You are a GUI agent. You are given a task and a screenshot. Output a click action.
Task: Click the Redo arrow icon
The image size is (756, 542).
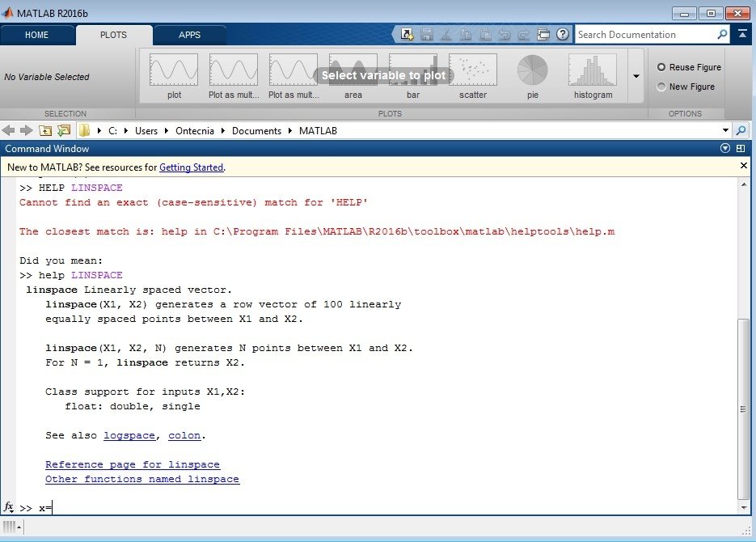tap(524, 34)
